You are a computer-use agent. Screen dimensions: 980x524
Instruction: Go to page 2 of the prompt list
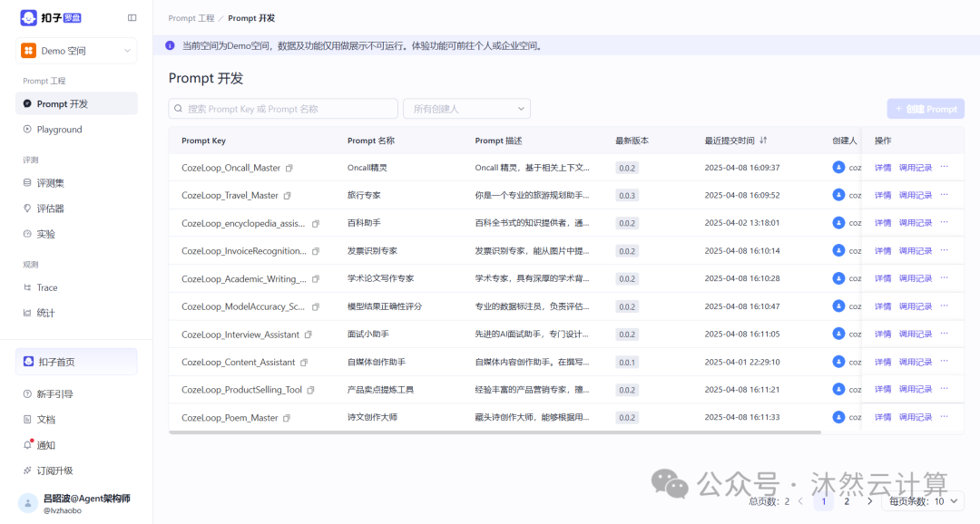pos(846,500)
